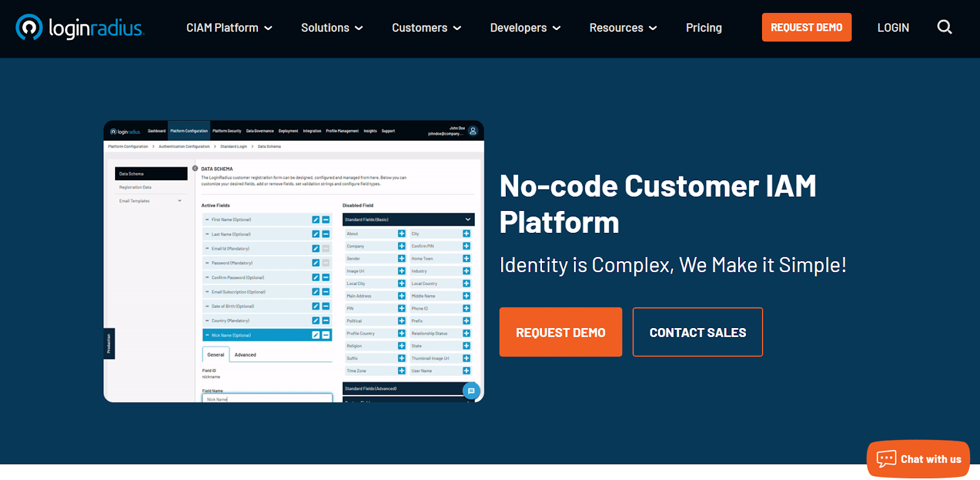The width and height of the screenshot is (980, 480).
Task: Select Platform Security in the dashboard preview menu
Action: (227, 131)
